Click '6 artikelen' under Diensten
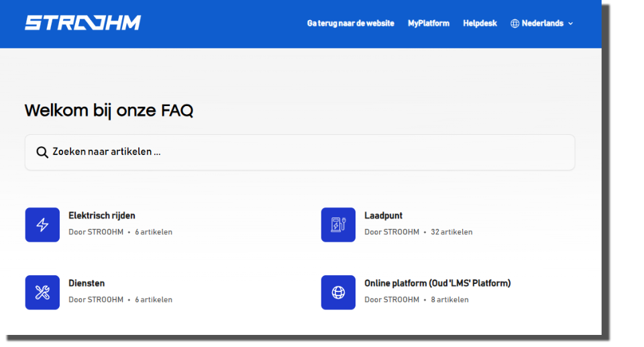 coord(154,300)
